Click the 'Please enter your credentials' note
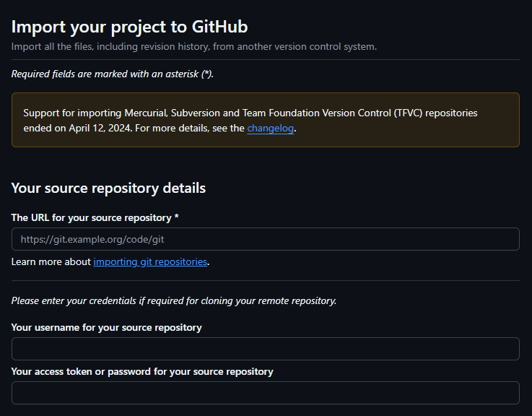The image size is (532, 416). pos(174,301)
